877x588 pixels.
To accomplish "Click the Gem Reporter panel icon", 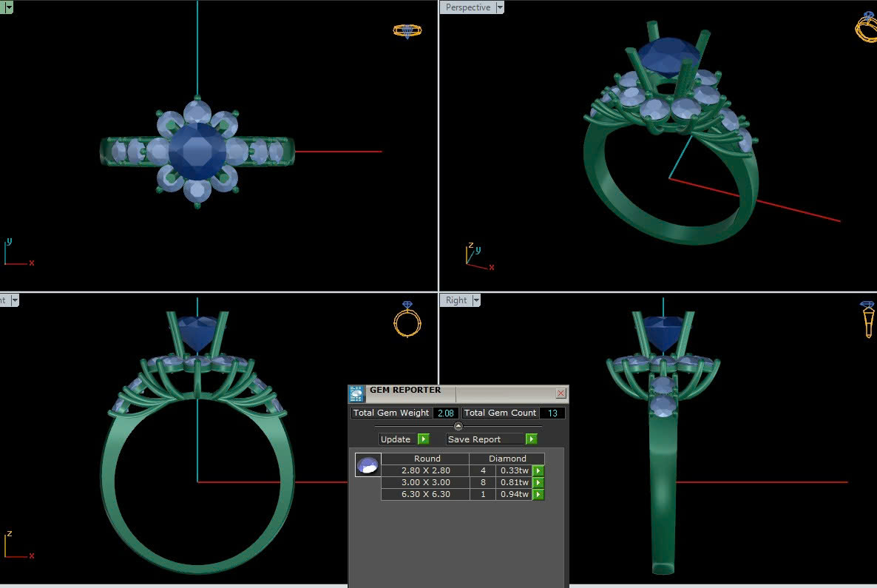I will [x=356, y=393].
